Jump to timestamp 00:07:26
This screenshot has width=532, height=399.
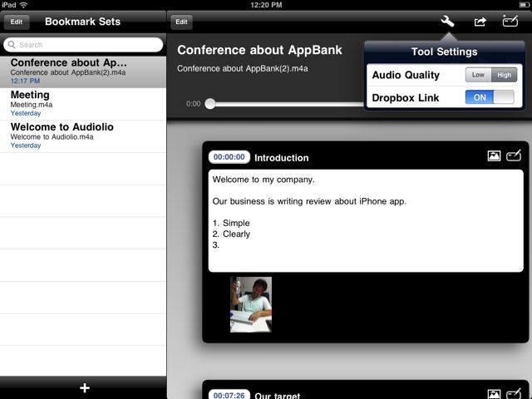point(229,395)
